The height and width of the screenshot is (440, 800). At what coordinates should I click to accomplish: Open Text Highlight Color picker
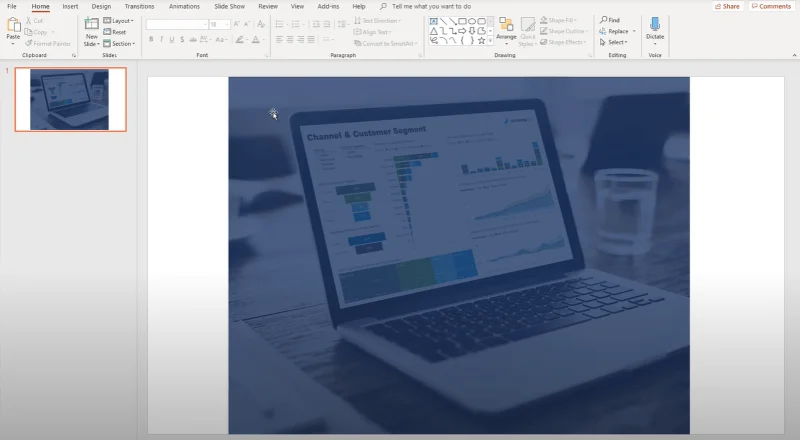tap(241, 39)
